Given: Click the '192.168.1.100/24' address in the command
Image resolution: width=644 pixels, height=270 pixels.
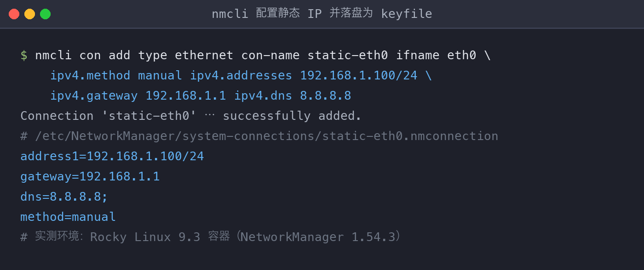Looking at the screenshot, I should tap(359, 76).
